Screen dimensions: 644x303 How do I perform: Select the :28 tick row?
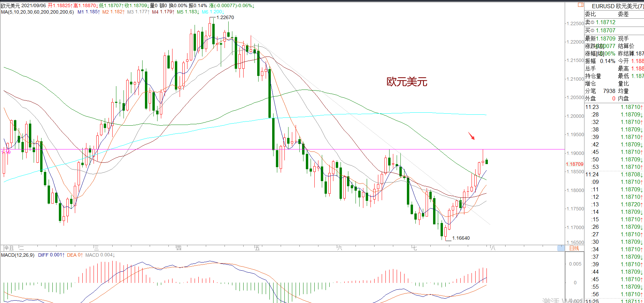point(614,114)
